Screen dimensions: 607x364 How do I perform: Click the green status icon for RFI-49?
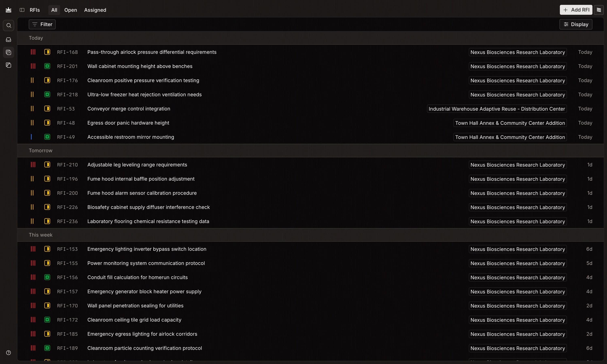[47, 137]
